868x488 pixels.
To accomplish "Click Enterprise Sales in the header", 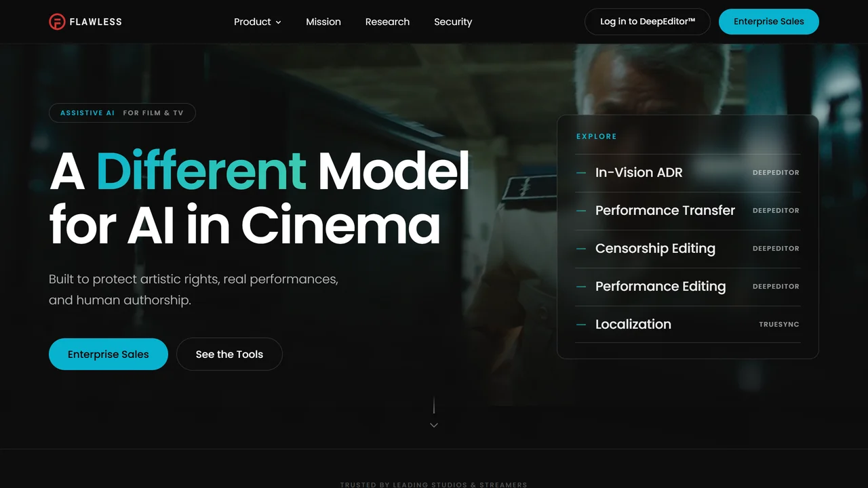I will 769,22.
